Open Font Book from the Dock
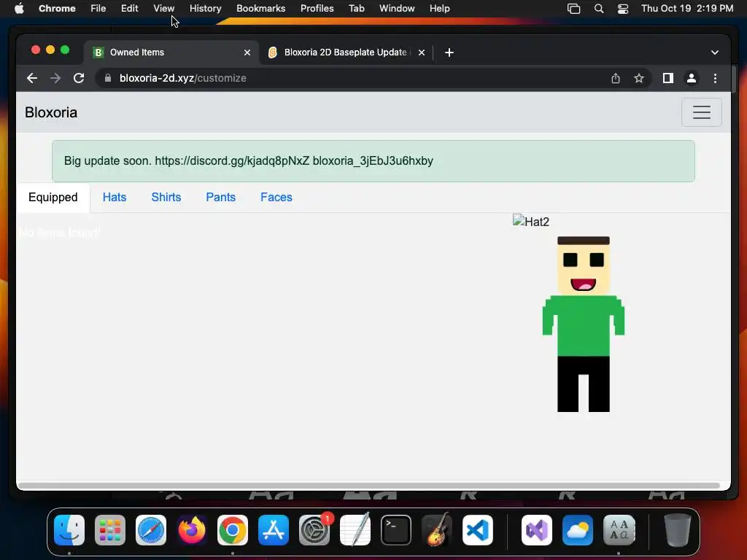The width and height of the screenshot is (747, 560). pyautogui.click(x=619, y=530)
